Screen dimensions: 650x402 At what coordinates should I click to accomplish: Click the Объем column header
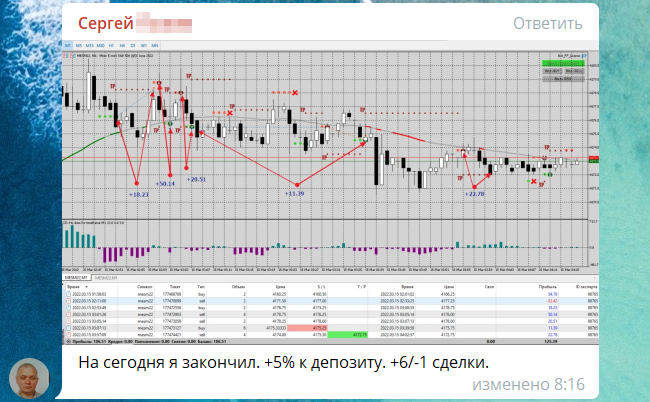[239, 287]
